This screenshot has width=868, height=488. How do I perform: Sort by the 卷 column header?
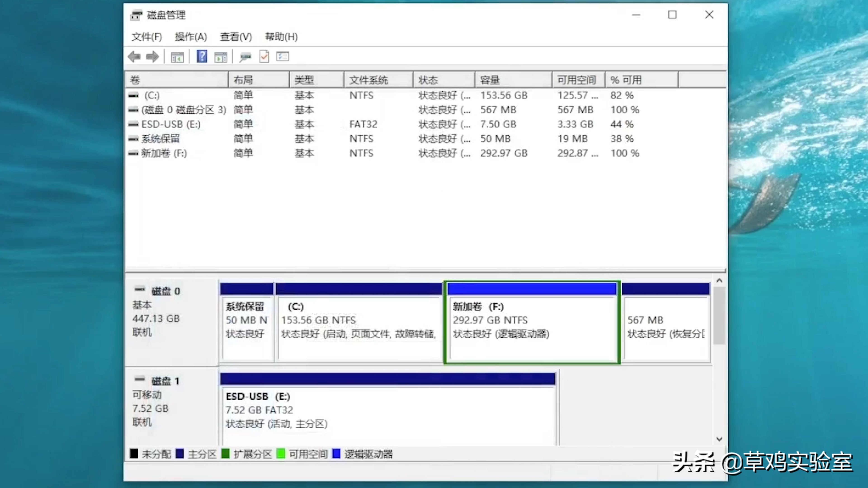pos(177,80)
